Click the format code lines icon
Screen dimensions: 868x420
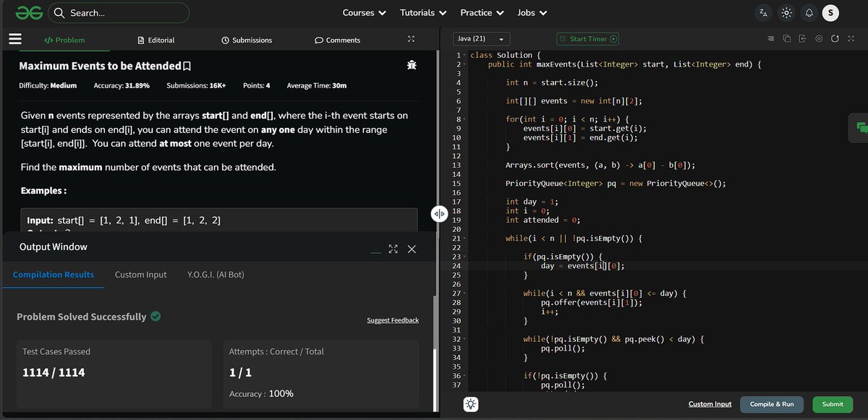tap(771, 38)
